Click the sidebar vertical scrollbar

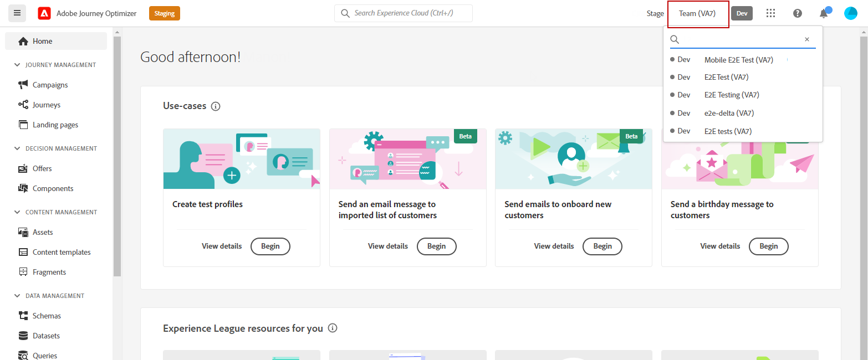117,155
